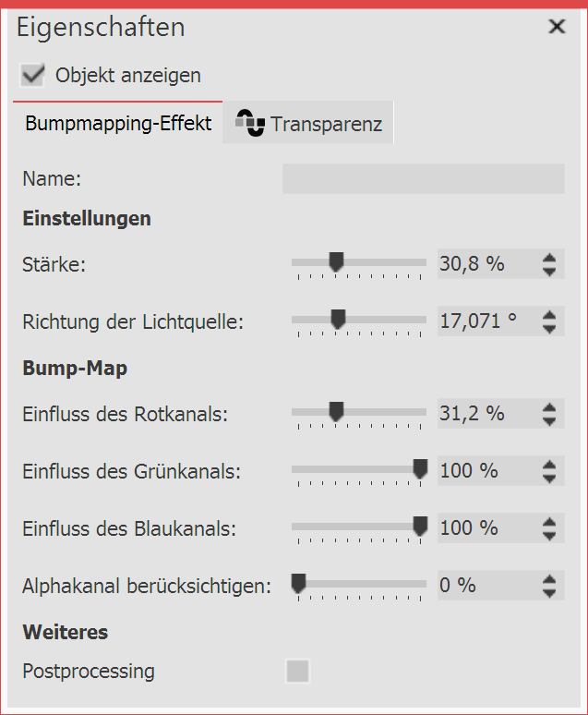Click the Einfluss des Rotkanals slider handle
The image size is (588, 715).
point(336,412)
